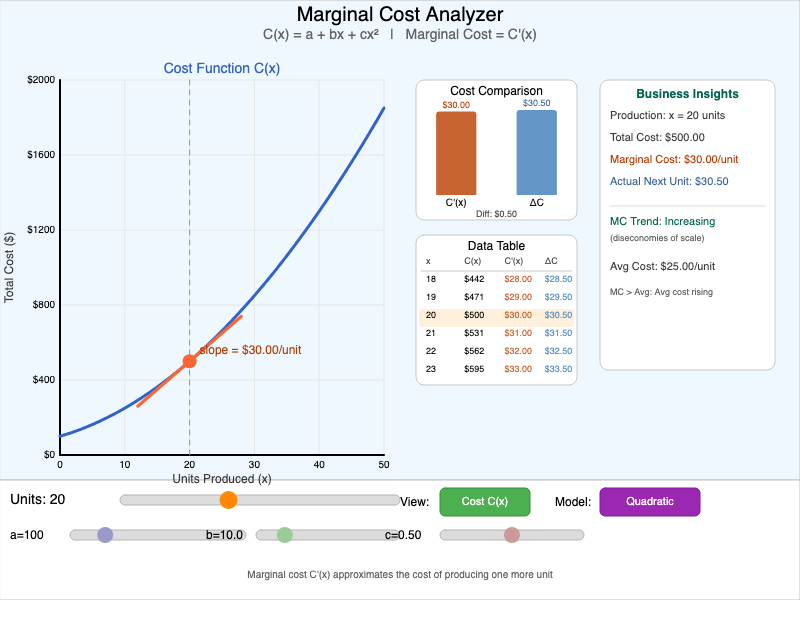
Task: Click the data table row for x=18
Action: [496, 281]
